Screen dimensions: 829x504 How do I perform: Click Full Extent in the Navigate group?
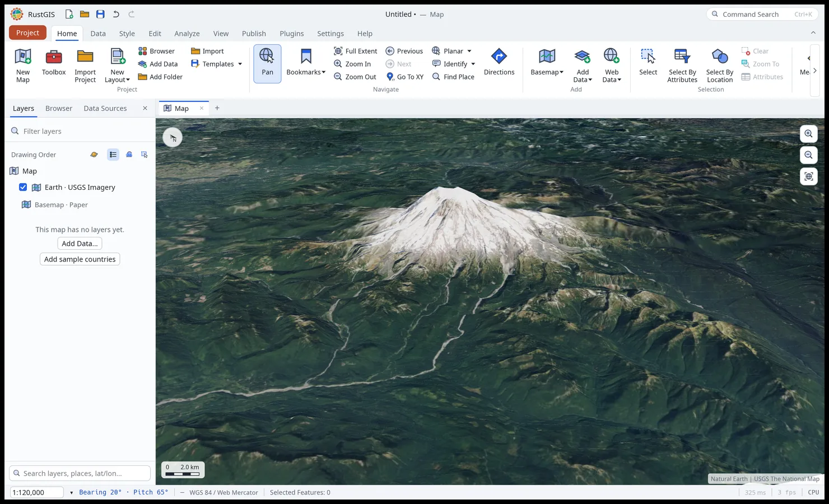click(x=356, y=51)
